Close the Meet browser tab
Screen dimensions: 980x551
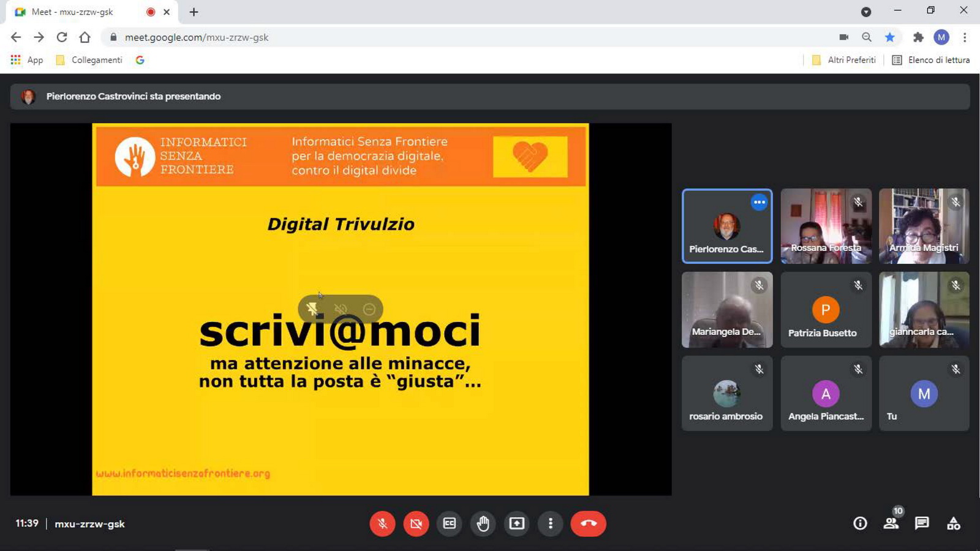(x=167, y=12)
